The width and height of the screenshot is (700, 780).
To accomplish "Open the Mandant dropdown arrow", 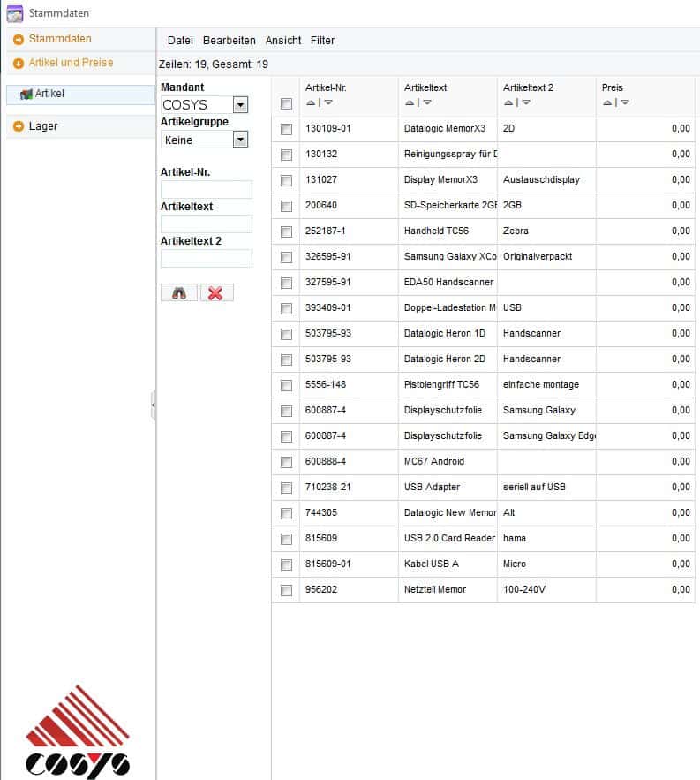I will point(240,105).
